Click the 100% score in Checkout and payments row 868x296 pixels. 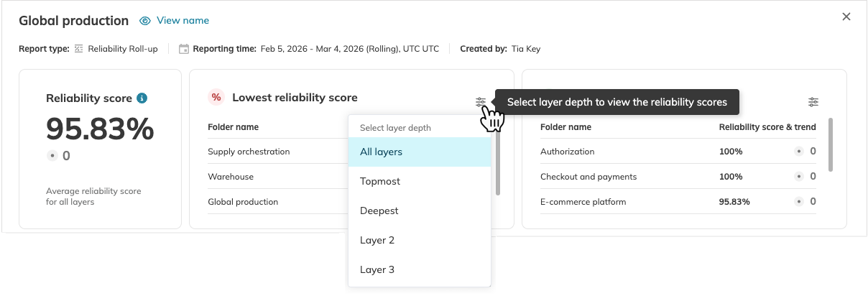[x=731, y=176]
